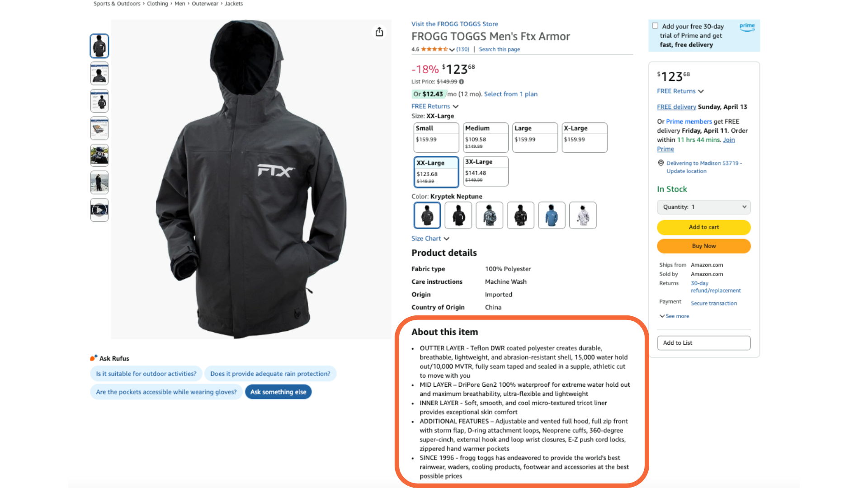Screen dimensions: 868x488
Task: Open the Clothing breadcrumb category
Action: [x=157, y=4]
